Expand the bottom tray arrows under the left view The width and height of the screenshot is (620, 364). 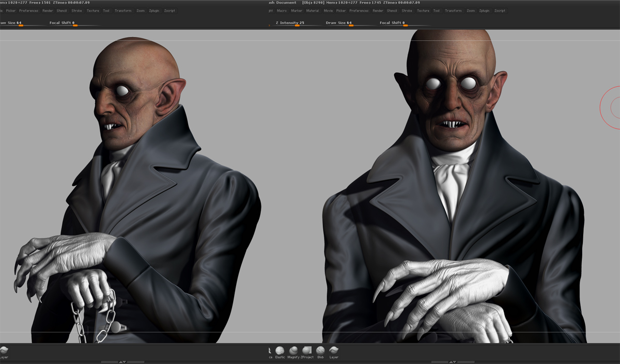[122, 362]
